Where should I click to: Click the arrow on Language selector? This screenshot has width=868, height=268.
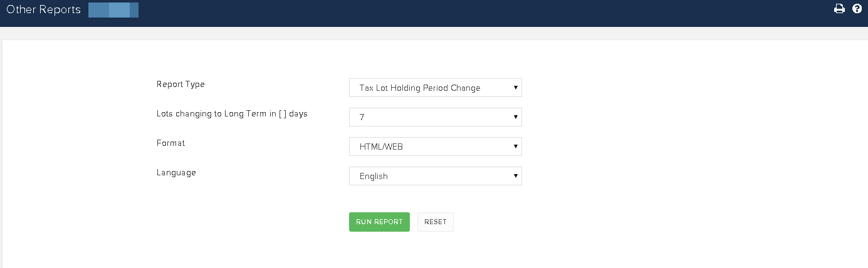click(x=515, y=176)
